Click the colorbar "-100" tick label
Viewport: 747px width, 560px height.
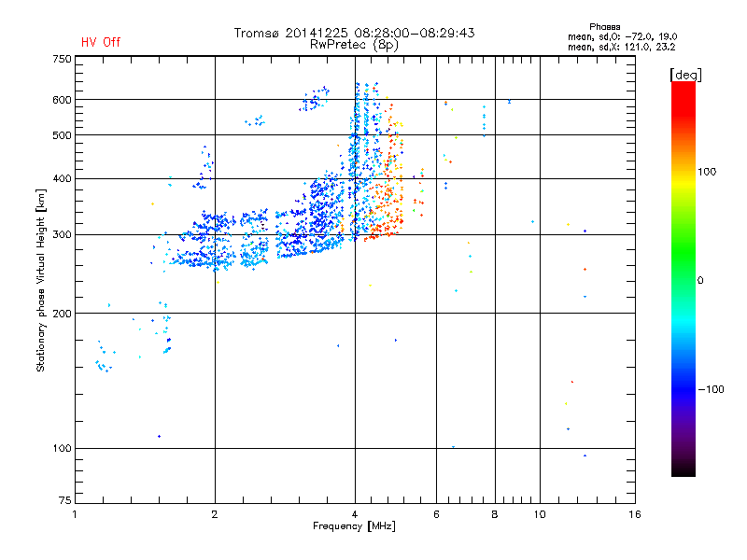[712, 389]
